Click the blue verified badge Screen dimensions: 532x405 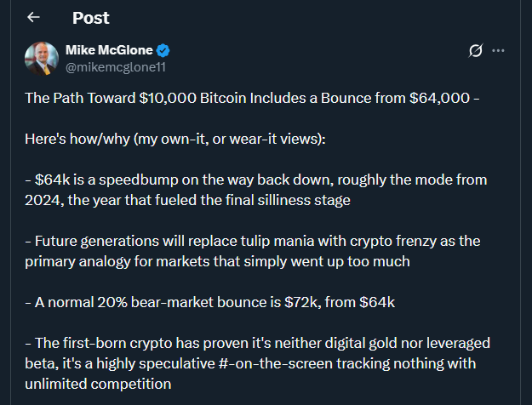tap(161, 48)
